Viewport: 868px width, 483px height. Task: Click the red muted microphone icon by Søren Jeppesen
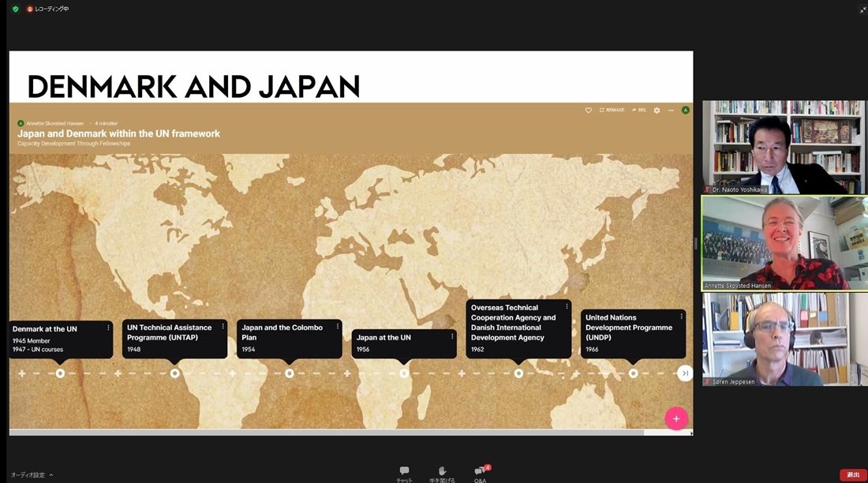[707, 382]
